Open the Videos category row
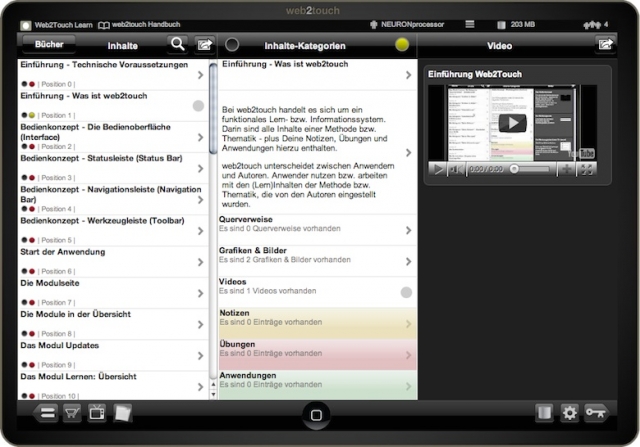The height and width of the screenshot is (447, 640). (x=318, y=292)
